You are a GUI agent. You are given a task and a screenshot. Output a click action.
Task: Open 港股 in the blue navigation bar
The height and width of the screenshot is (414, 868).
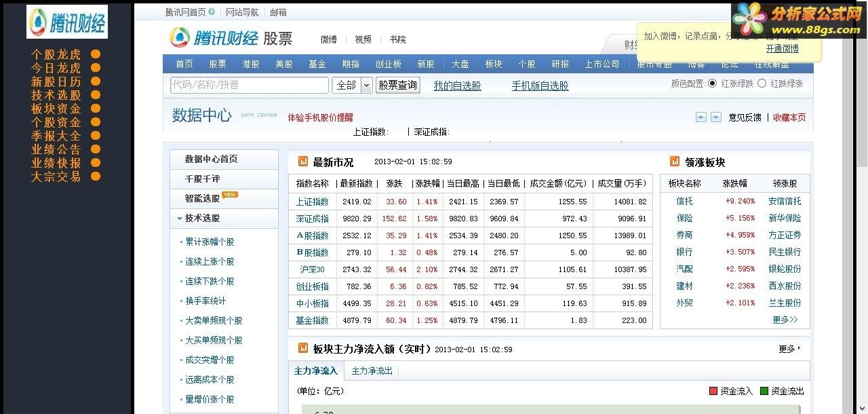[x=251, y=64]
